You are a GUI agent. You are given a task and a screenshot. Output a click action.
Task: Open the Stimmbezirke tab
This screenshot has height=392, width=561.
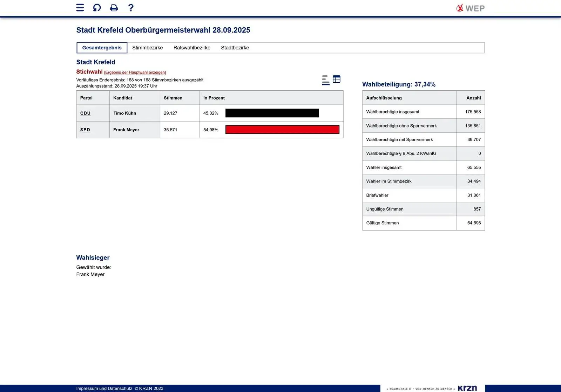[147, 48]
